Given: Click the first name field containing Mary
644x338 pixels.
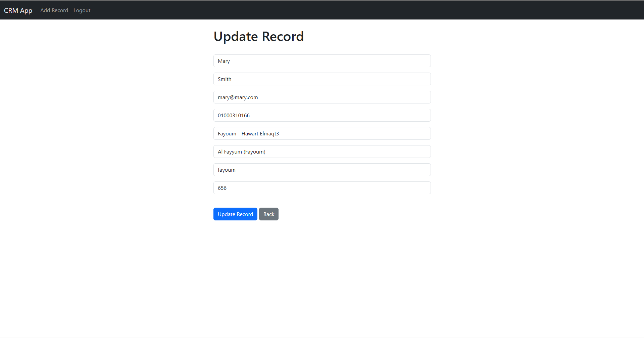Looking at the screenshot, I should pos(322,61).
